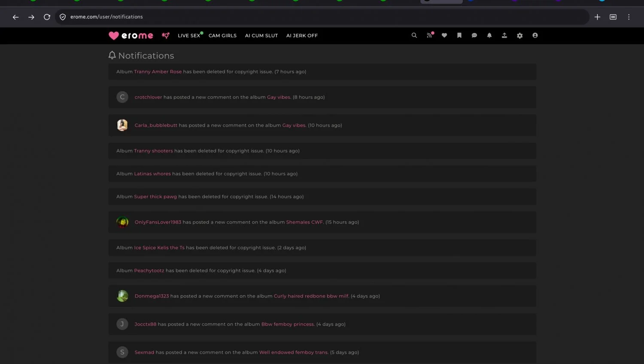This screenshot has height=364, width=644.
Task: Open the Peachytootz album link
Action: pos(149,271)
